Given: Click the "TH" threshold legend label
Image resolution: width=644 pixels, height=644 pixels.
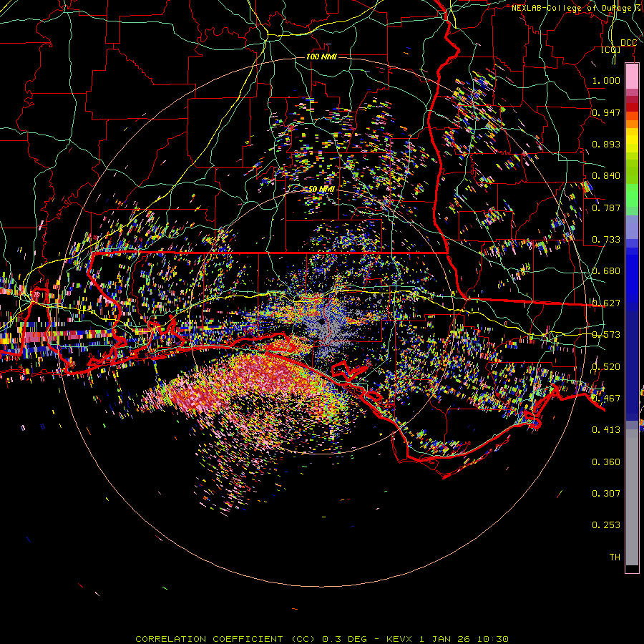Looking at the screenshot, I should tap(615, 557).
